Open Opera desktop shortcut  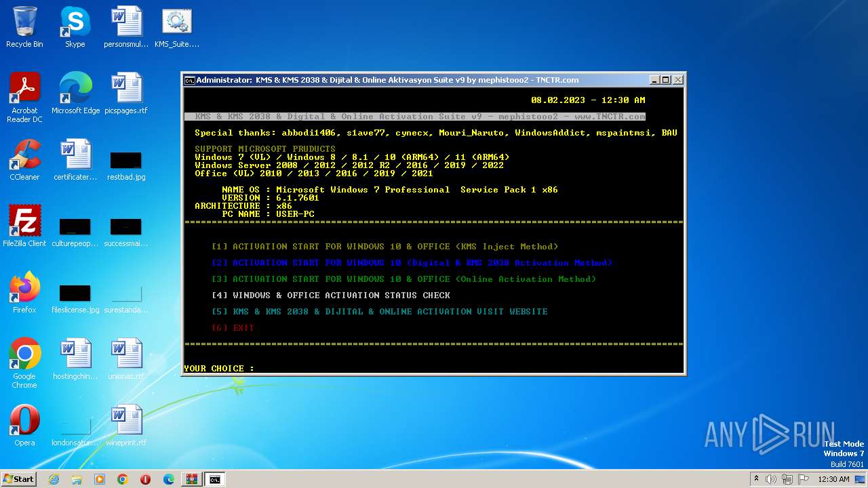click(24, 426)
